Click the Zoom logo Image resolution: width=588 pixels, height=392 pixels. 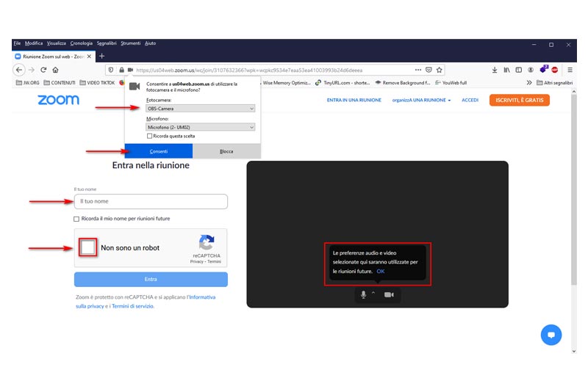pyautogui.click(x=59, y=100)
